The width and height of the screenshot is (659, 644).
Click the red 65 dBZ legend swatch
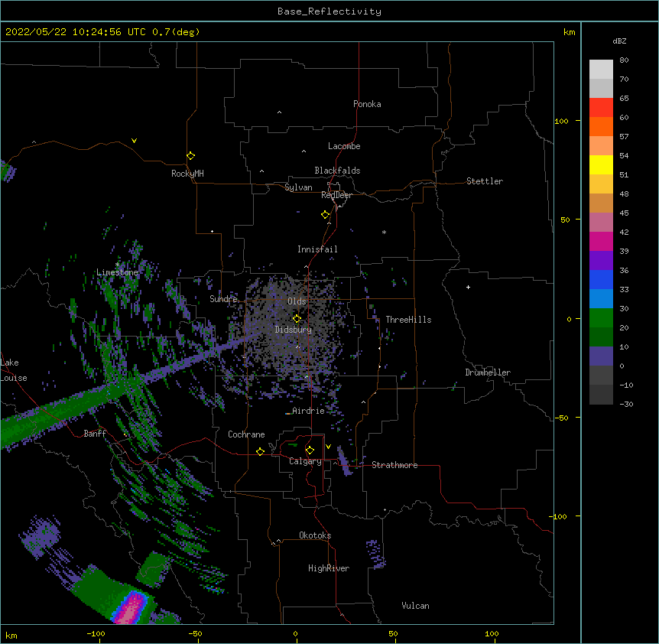(601, 107)
